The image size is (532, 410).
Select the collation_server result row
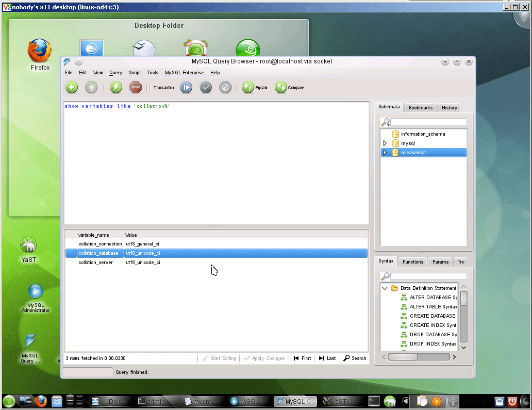pyautogui.click(x=217, y=263)
